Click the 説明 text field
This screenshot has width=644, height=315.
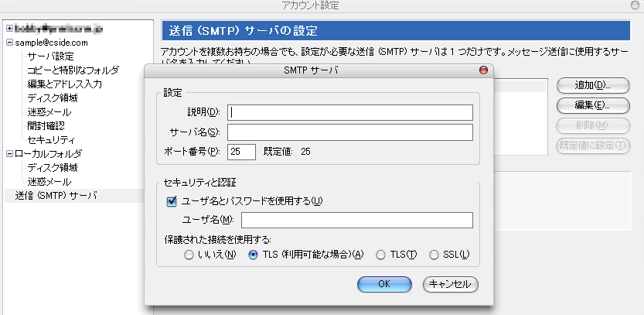click(350, 112)
